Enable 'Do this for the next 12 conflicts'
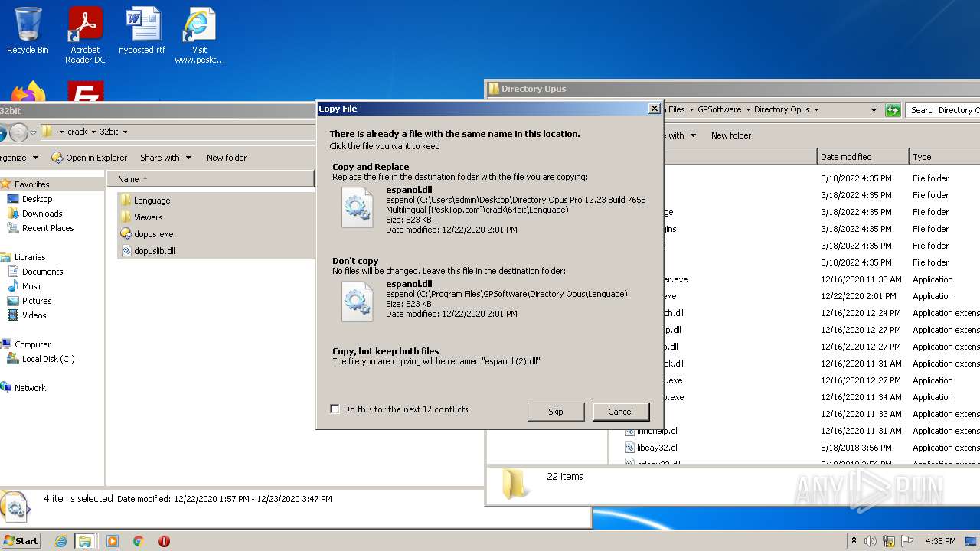Viewport: 980px width, 551px height. (x=335, y=409)
